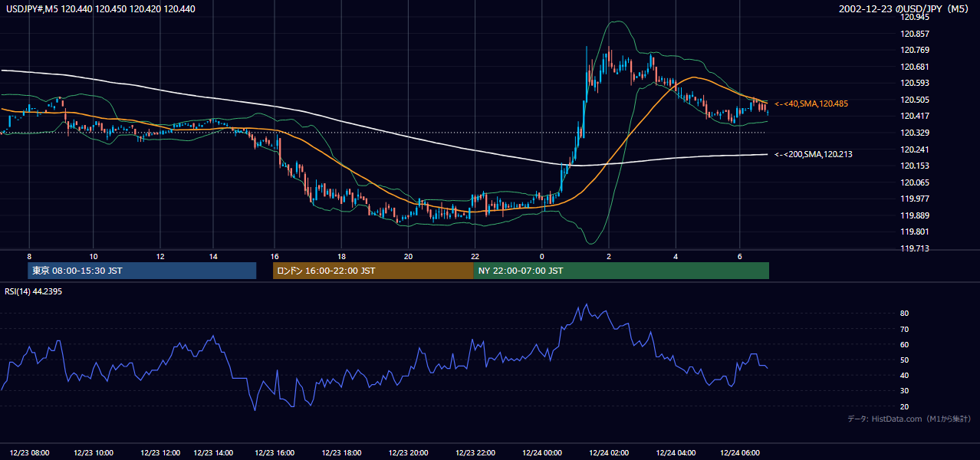The width and height of the screenshot is (980, 460).
Task: Click the 12/23 20:00 date label
Action: [x=409, y=452]
